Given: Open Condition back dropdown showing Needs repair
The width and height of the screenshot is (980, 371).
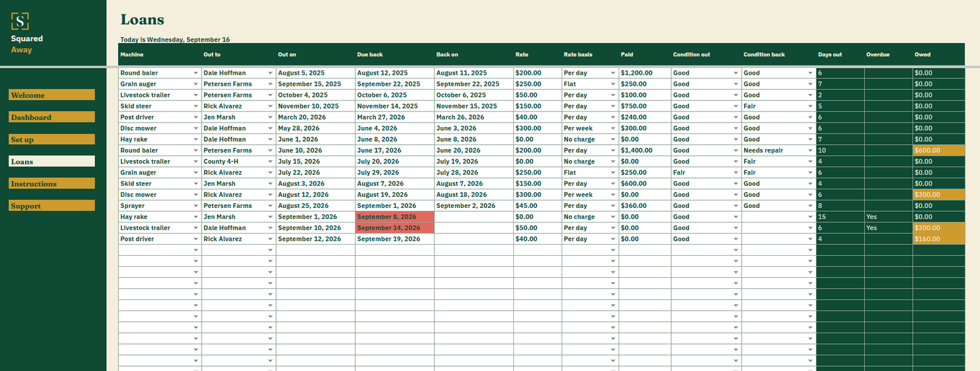Looking at the screenshot, I should tap(810, 150).
